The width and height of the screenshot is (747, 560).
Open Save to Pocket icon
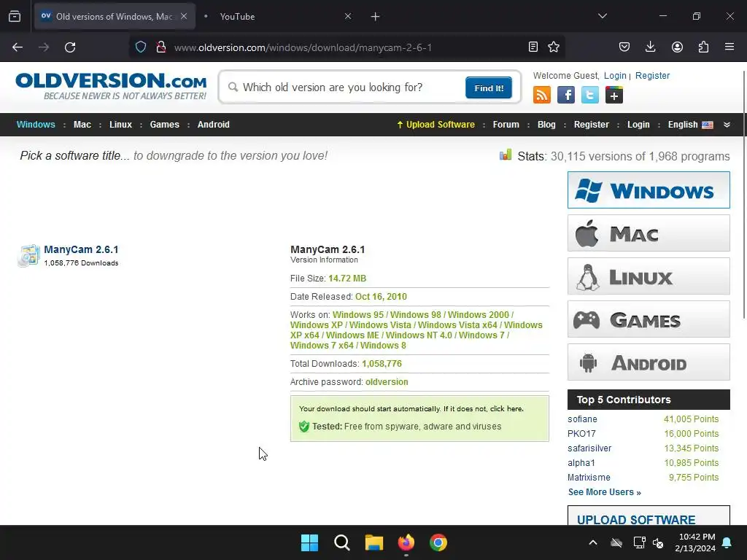(x=624, y=47)
